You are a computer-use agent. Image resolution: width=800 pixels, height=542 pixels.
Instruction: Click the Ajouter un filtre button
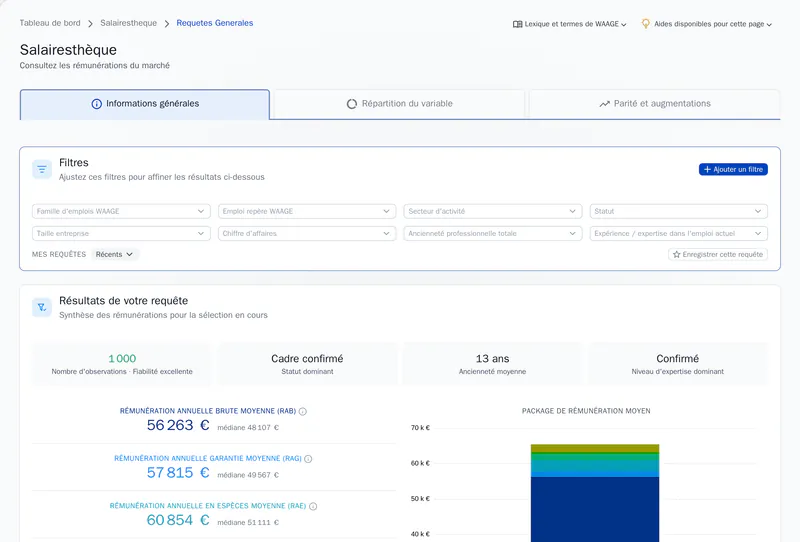tap(733, 169)
